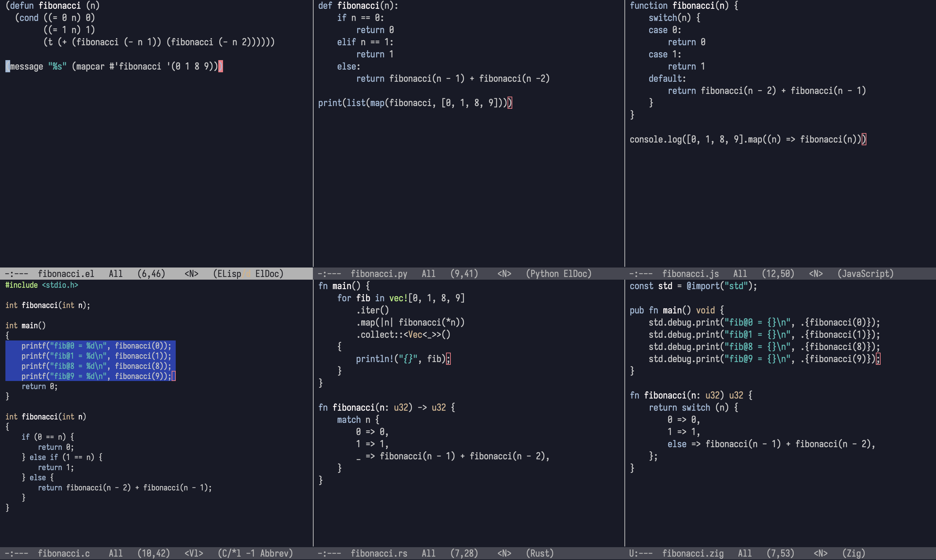Screen dimensions: 936x560
Task: Click fibonacci.zig buffer name in mode line
Action: [x=693, y=553]
